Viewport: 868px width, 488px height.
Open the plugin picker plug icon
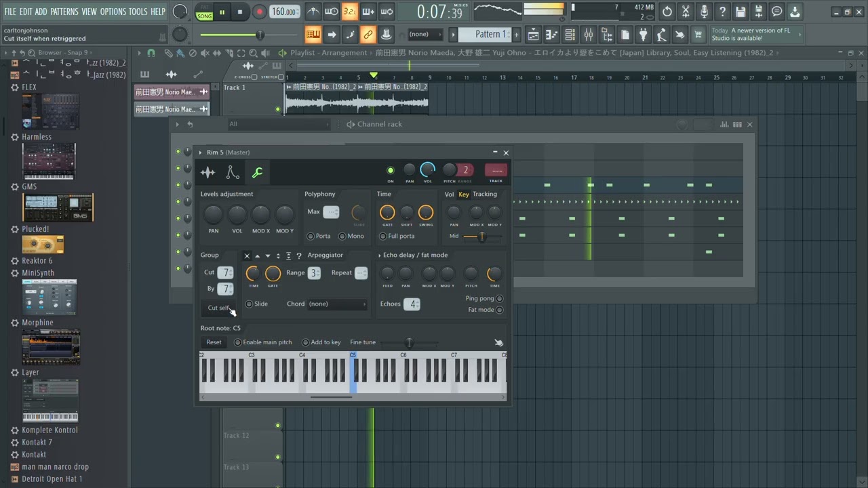[643, 35]
